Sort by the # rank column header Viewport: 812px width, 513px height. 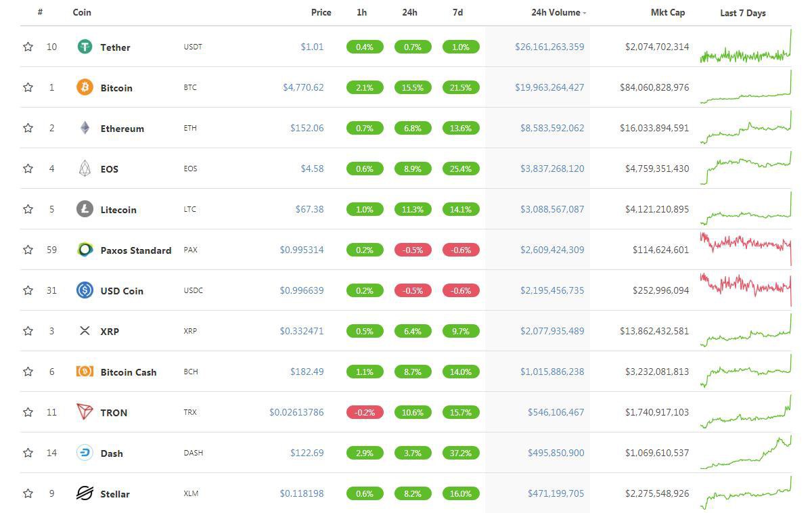point(41,12)
